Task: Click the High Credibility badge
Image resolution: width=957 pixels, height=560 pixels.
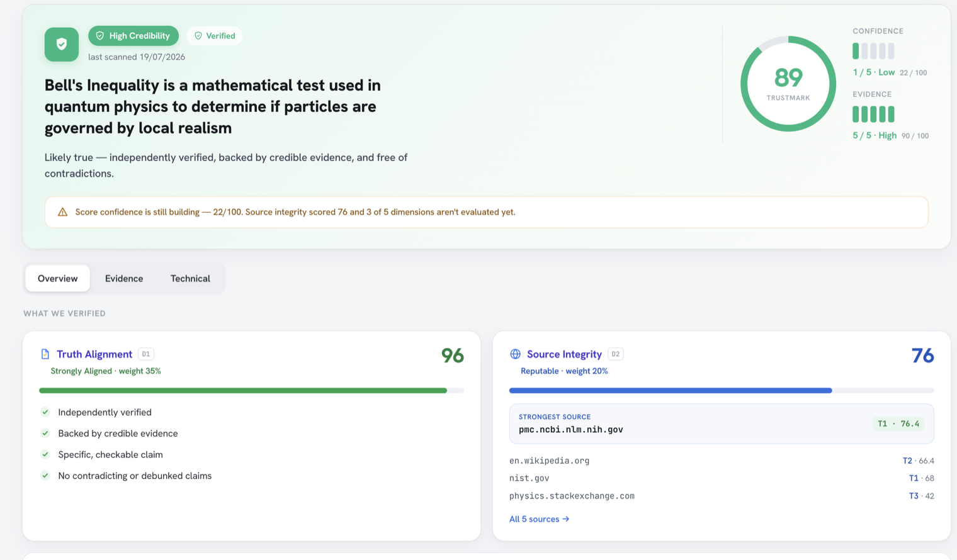Action: point(133,36)
